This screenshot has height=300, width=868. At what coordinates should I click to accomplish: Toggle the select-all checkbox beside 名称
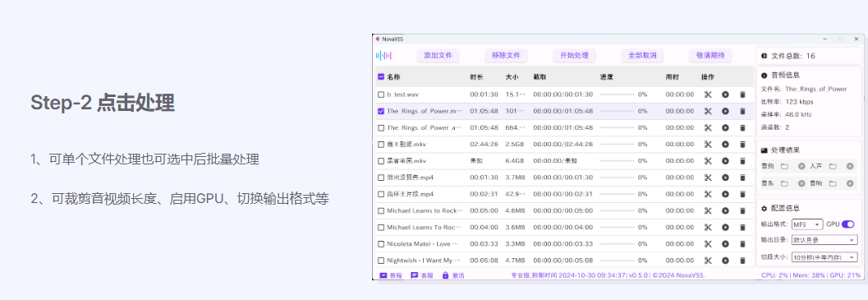(x=381, y=77)
